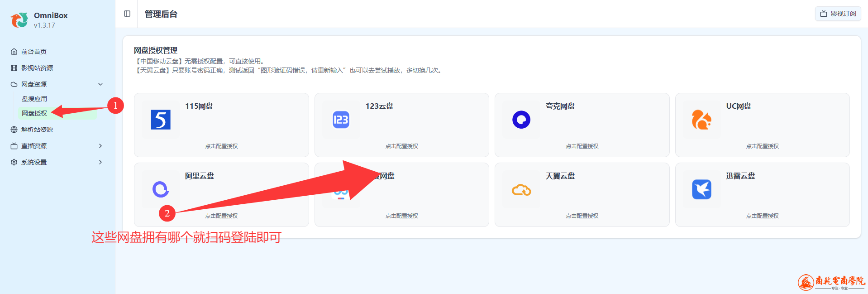Click the 阿里云盘 logo icon
Image resolution: width=868 pixels, height=294 pixels.
coord(161,189)
